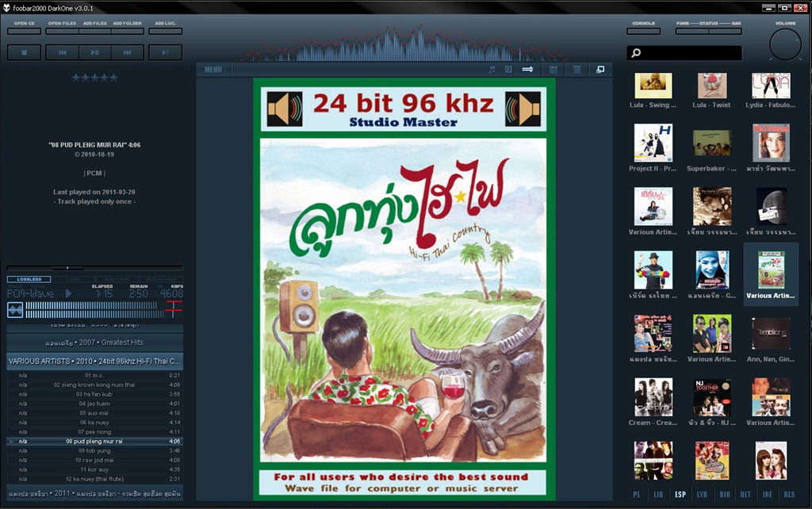Viewport: 812px width, 509px height.
Task: Rate the track using the leftmost star
Action: (x=76, y=78)
